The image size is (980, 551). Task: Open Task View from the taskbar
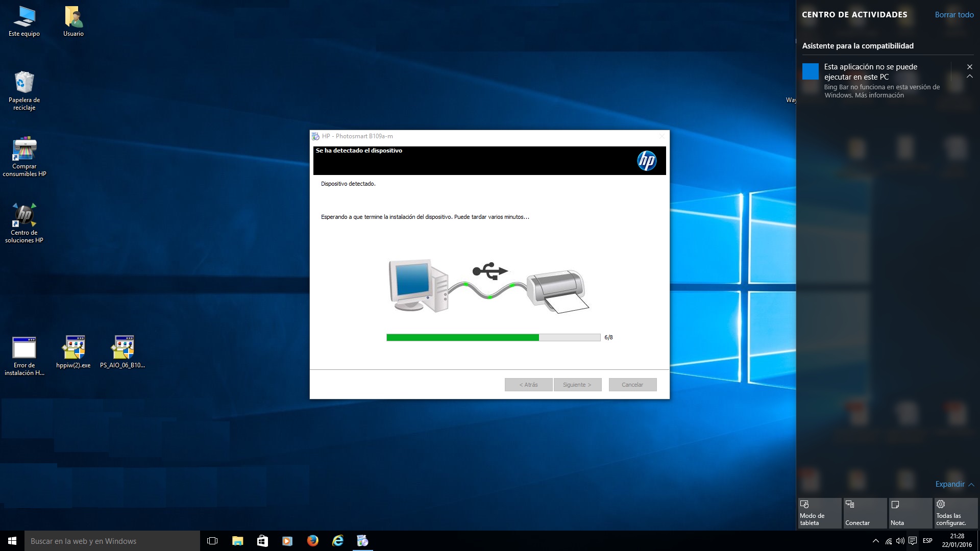pos(212,541)
